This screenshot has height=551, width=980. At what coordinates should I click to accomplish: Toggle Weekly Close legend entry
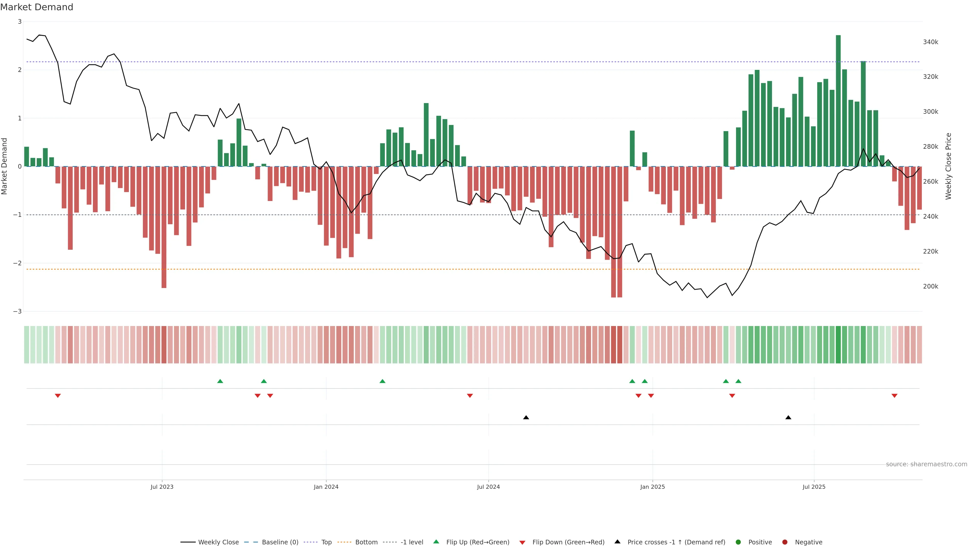coord(218,542)
